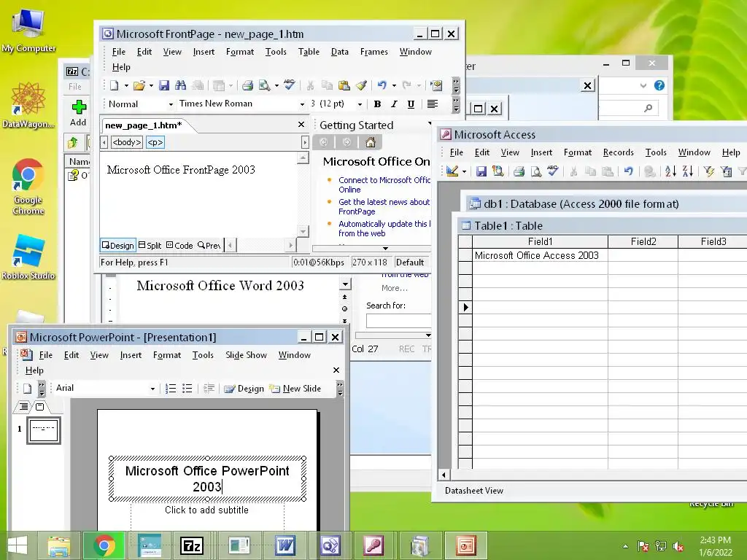Select the Field2 column header

coord(643,241)
